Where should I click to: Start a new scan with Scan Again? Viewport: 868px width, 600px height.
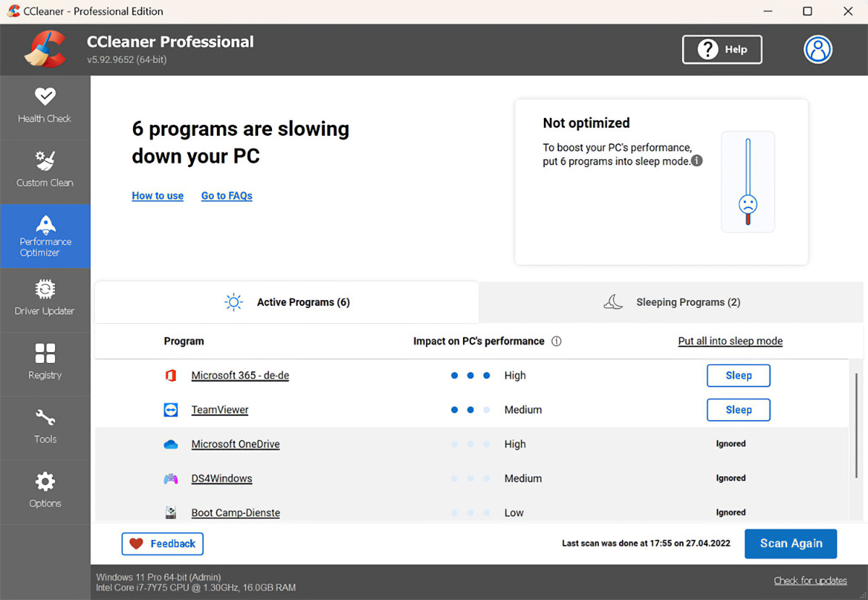791,543
